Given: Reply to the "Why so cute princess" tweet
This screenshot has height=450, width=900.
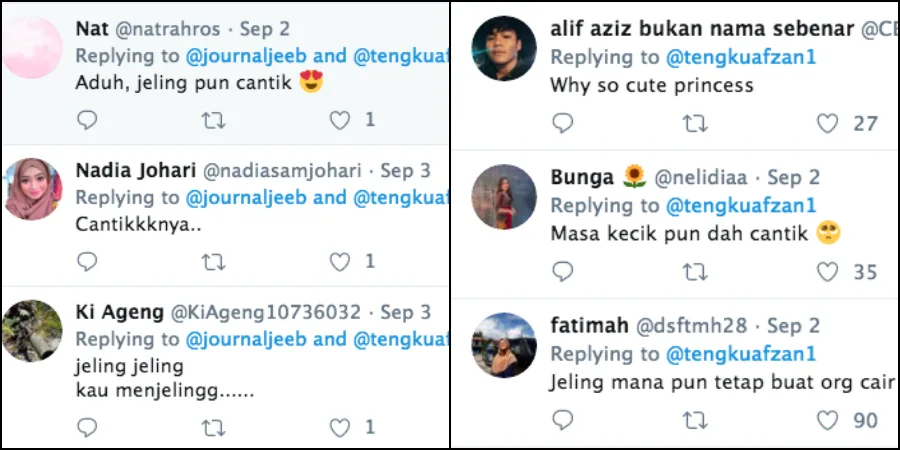Looking at the screenshot, I should tap(563, 124).
